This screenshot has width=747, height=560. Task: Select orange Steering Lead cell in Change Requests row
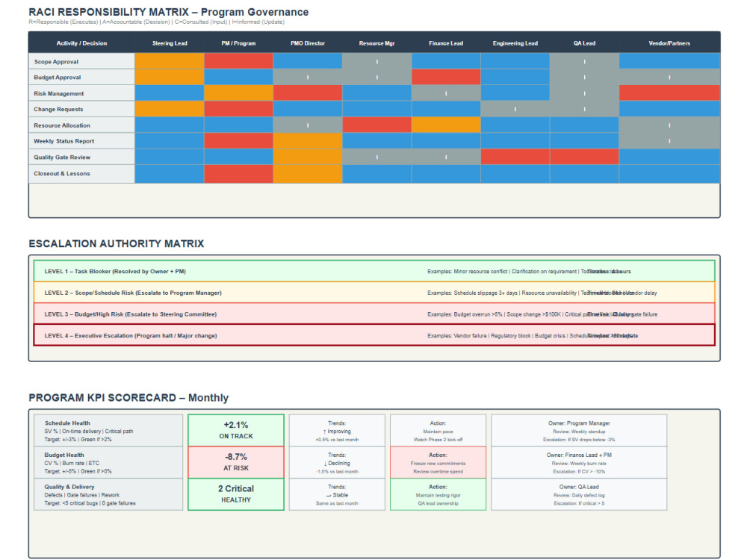170,109
